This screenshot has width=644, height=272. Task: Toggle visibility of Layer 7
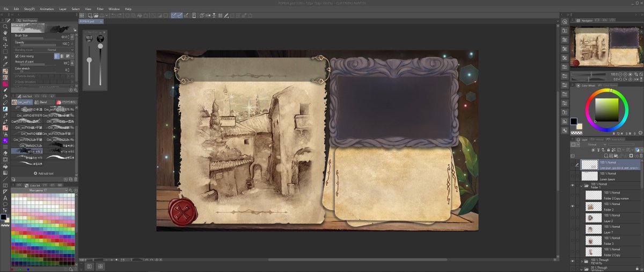coord(573,229)
